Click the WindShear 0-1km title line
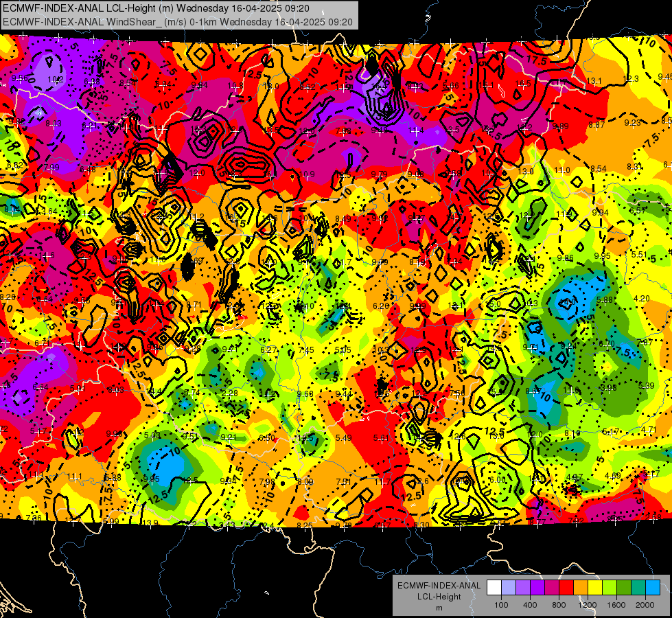This screenshot has height=618, width=672. (x=177, y=22)
